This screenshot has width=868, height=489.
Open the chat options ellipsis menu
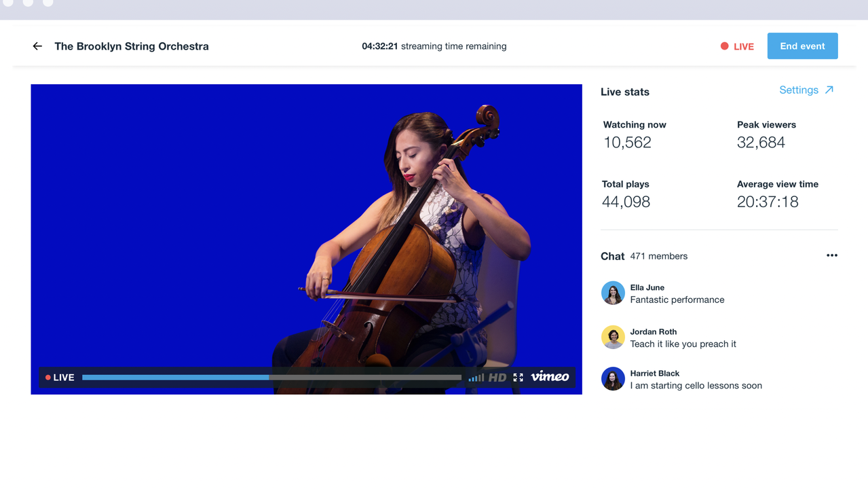[831, 255]
